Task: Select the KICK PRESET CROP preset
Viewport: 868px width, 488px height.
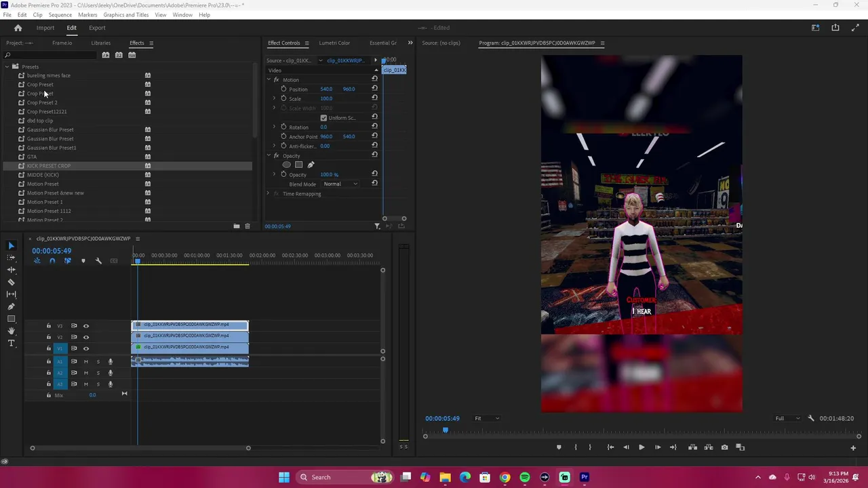Action: point(127,165)
